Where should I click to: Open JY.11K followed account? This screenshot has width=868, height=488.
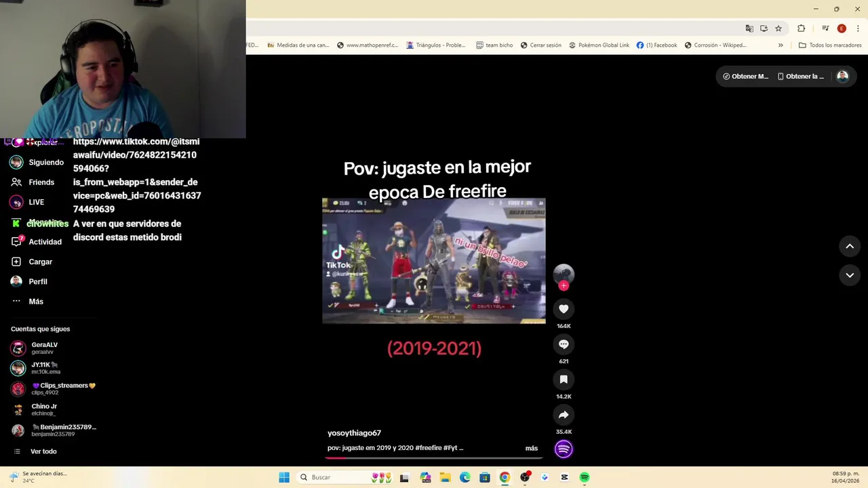(x=37, y=368)
